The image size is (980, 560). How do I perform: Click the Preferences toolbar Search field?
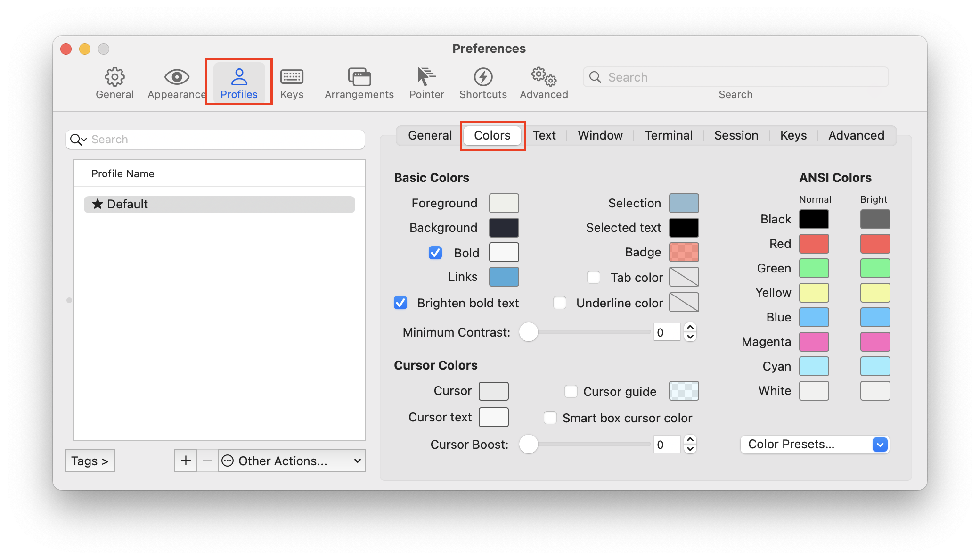[735, 77]
